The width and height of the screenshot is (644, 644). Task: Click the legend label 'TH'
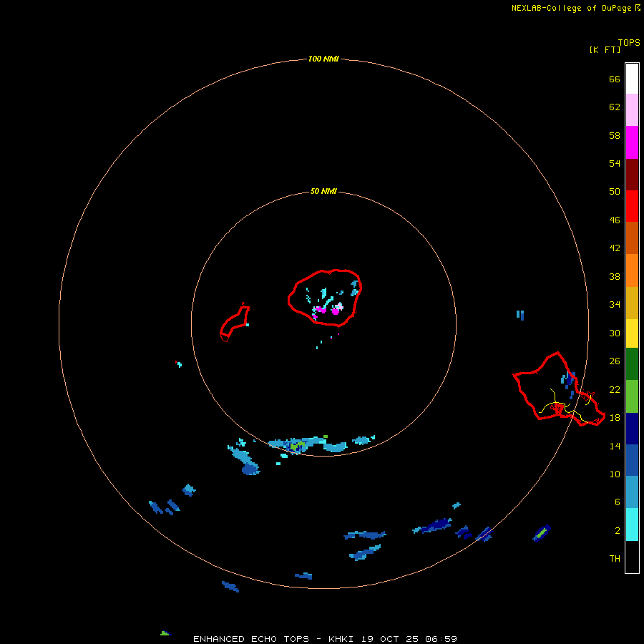[615, 559]
